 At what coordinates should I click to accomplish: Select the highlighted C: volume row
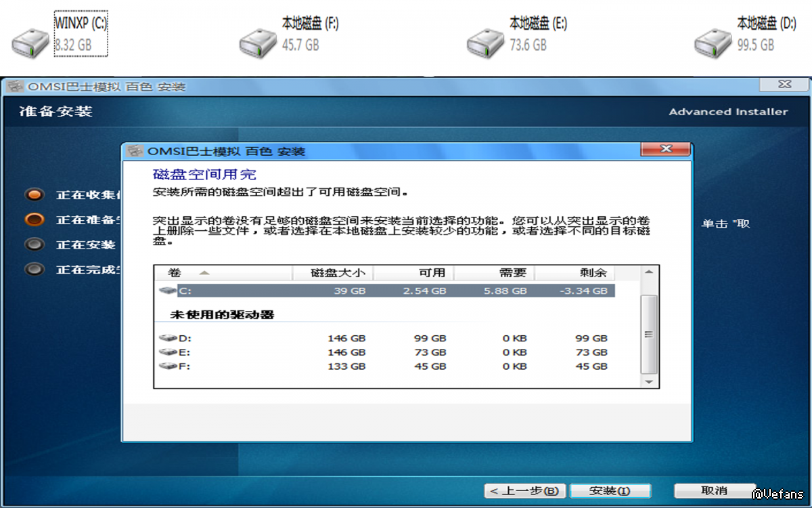pyautogui.click(x=386, y=291)
